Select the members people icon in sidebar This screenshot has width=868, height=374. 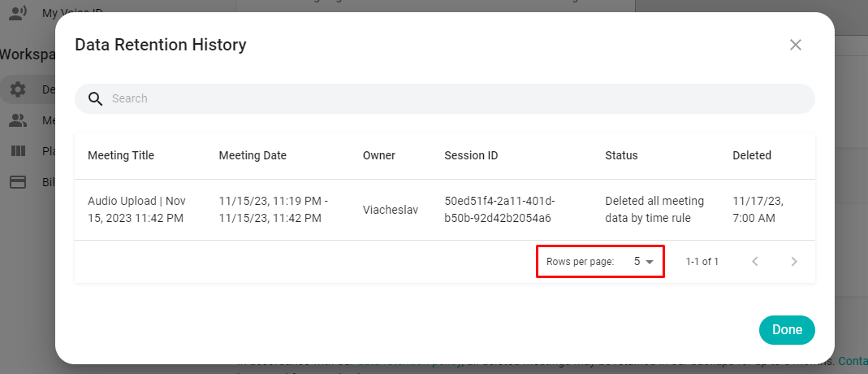tap(18, 120)
